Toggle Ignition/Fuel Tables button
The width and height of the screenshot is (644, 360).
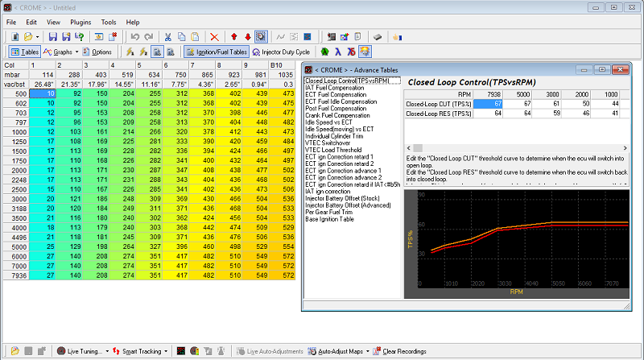point(217,52)
